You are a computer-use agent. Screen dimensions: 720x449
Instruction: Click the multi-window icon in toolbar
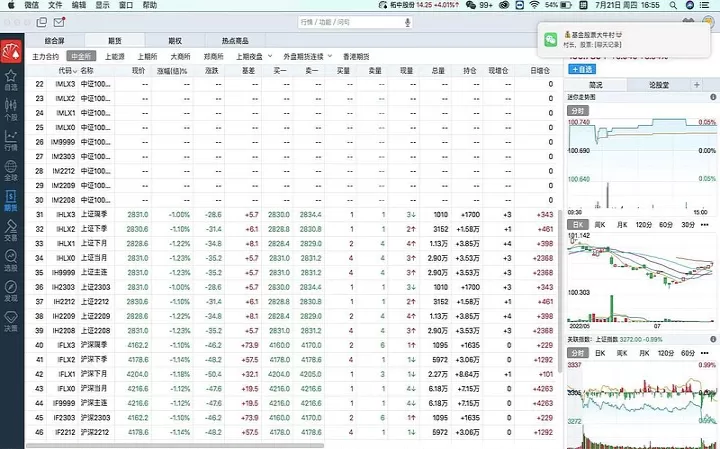[42, 22]
